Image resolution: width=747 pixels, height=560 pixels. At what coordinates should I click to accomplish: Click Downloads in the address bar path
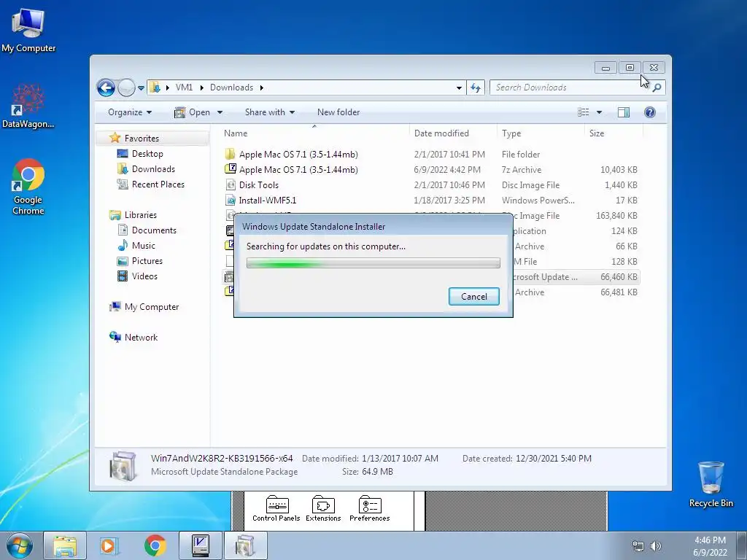(x=231, y=87)
